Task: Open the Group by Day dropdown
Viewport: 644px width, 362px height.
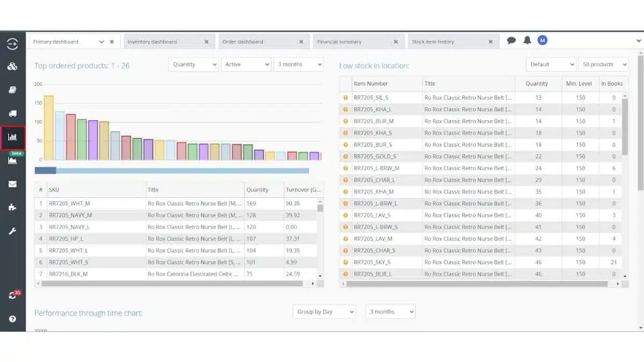Action: point(324,312)
